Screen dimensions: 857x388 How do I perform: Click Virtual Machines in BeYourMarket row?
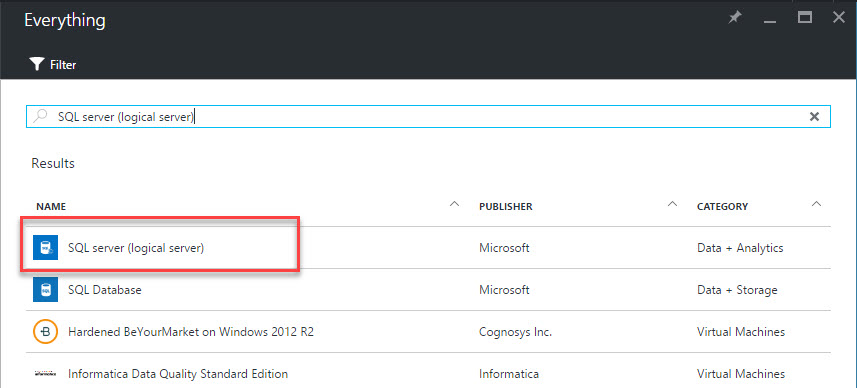(x=741, y=332)
